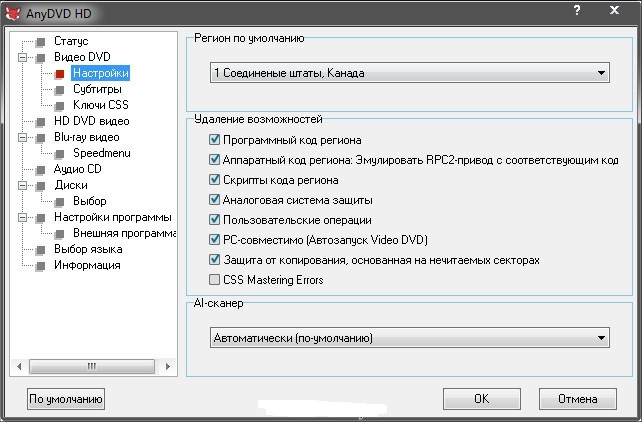The height and width of the screenshot is (422, 642).
Task: Enable the CSS Mastering Errors checkbox
Action: pos(214,280)
